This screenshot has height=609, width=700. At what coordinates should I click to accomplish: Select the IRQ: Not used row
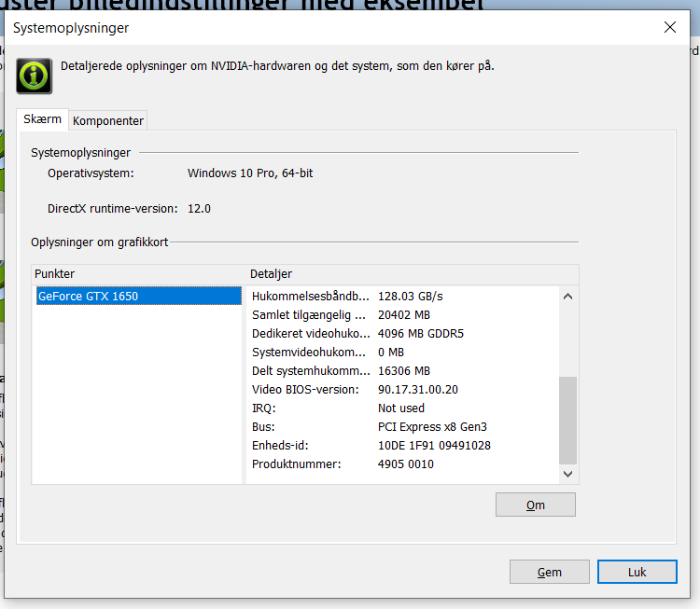pos(402,408)
